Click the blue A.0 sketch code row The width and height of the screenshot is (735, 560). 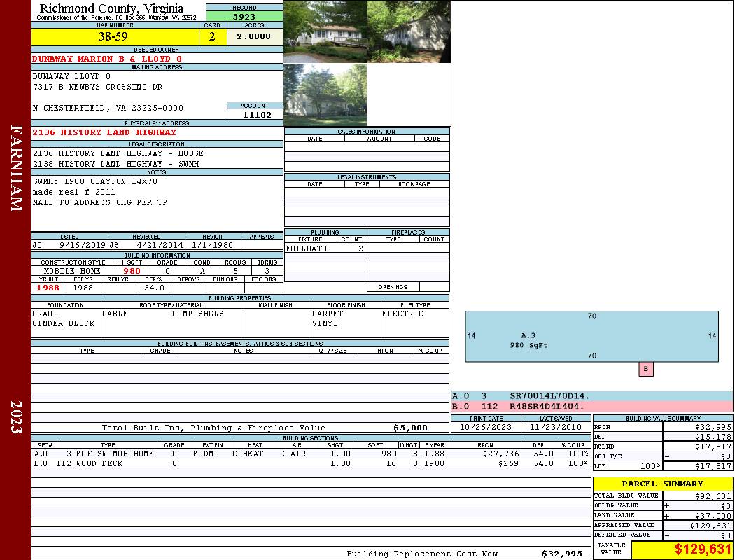(591, 396)
